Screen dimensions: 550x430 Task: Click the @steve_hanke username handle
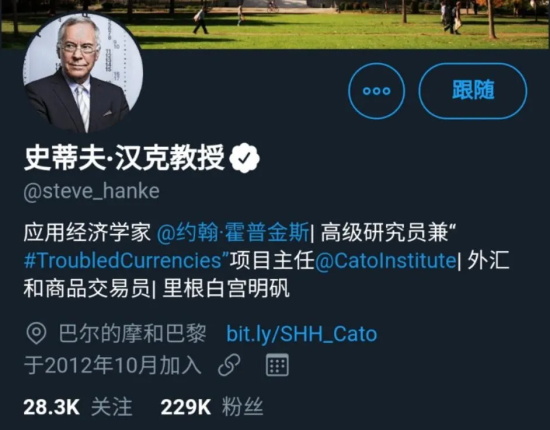click(91, 192)
